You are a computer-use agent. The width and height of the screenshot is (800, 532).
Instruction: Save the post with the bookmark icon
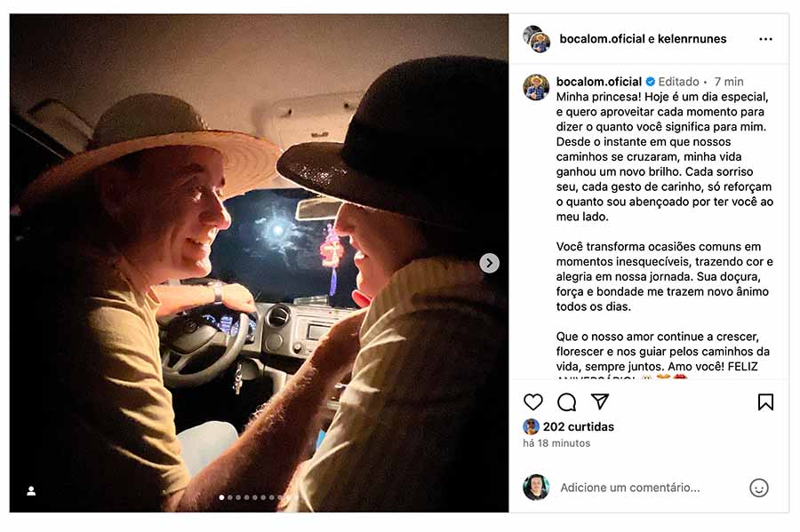tap(765, 401)
